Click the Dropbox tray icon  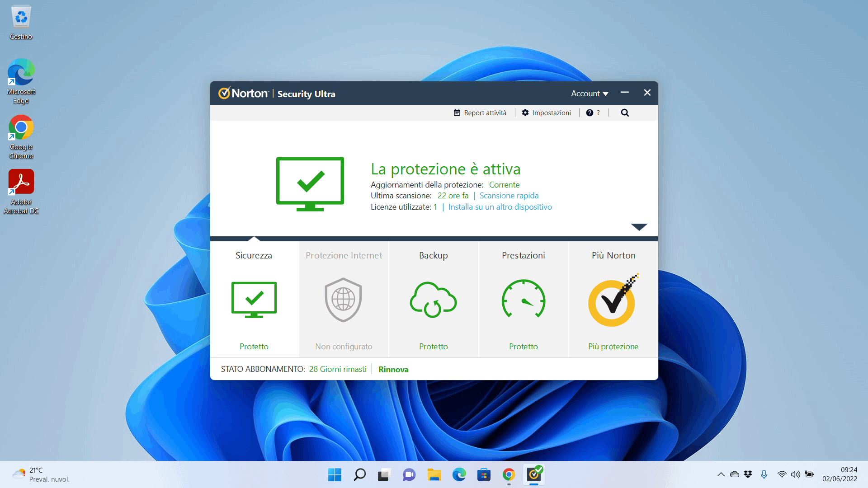(748, 474)
